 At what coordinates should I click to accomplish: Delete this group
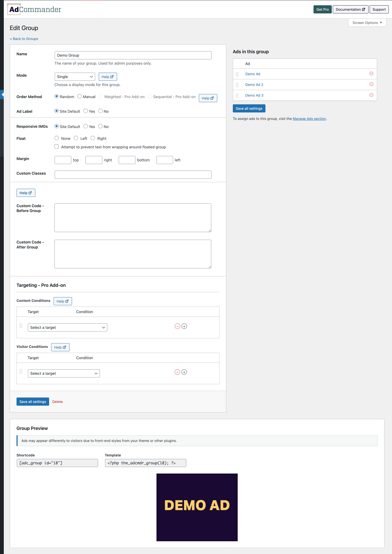coord(57,402)
